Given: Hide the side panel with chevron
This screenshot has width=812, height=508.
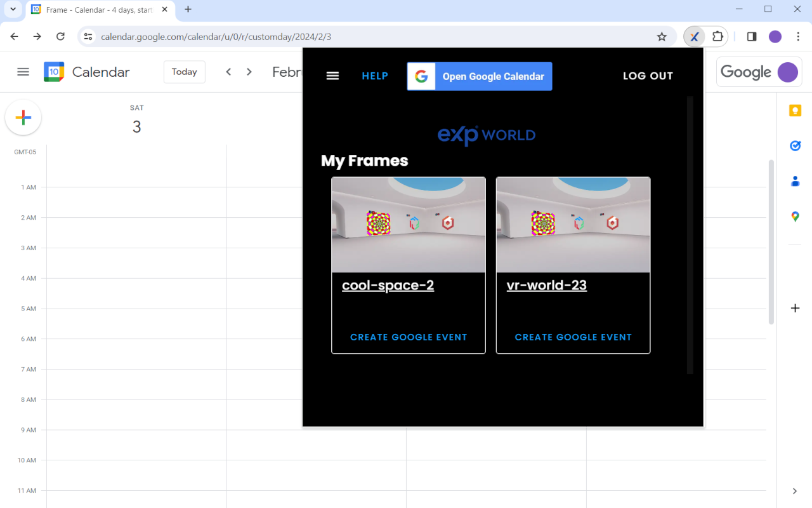Looking at the screenshot, I should pos(795,491).
